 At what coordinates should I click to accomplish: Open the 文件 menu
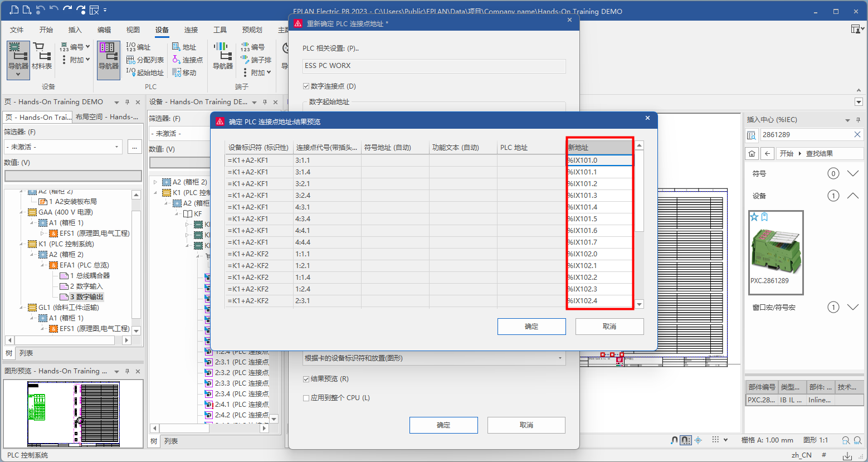pos(17,30)
